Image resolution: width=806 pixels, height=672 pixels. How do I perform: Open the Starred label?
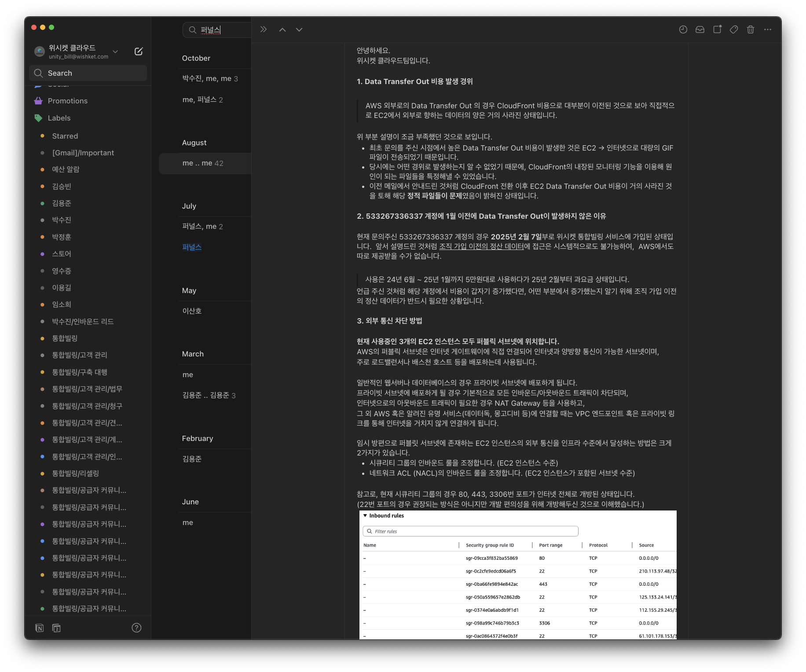[x=65, y=136]
